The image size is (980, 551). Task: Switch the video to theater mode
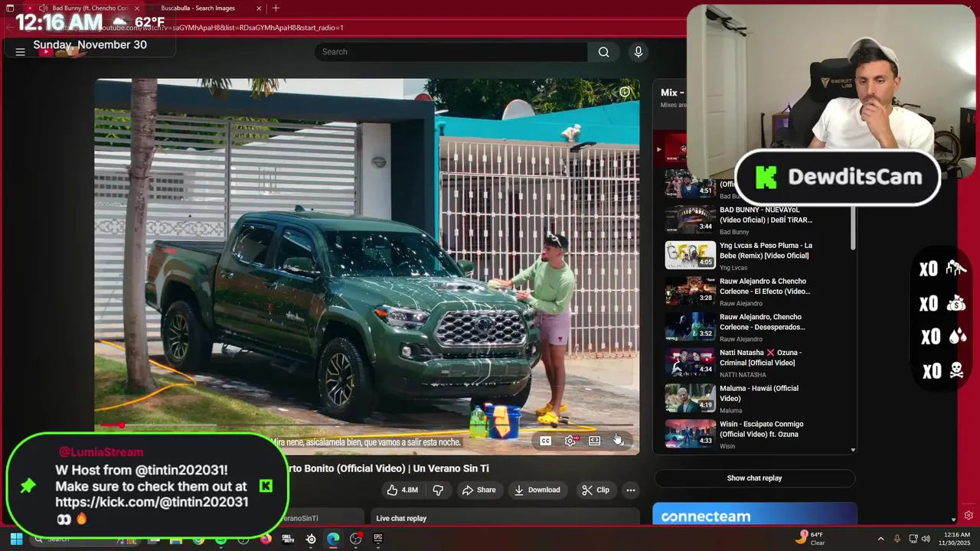(594, 441)
